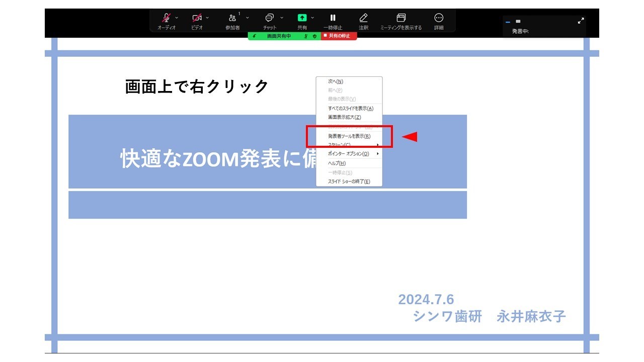
Task: Click the 画面上で右クリック heading text
Action: click(197, 86)
